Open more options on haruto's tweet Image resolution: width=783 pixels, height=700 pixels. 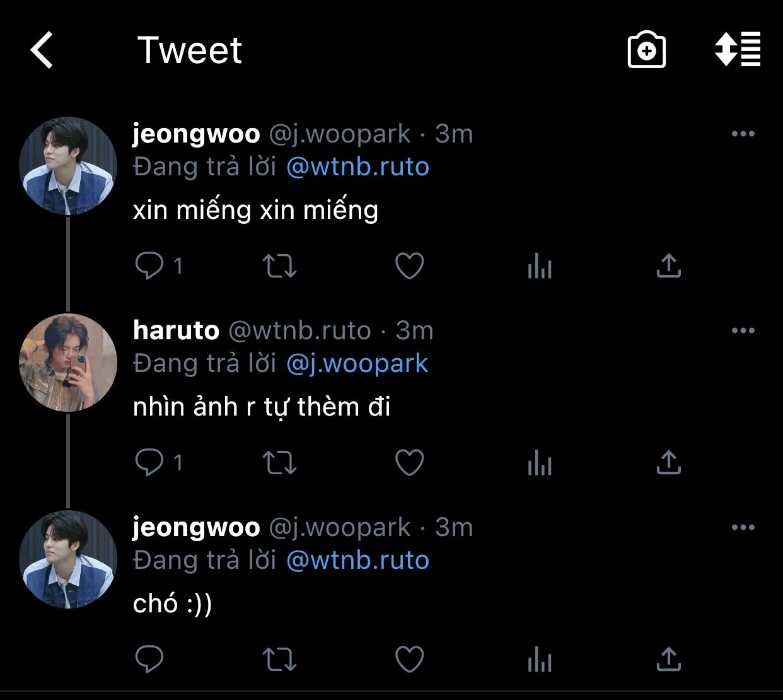[743, 330]
